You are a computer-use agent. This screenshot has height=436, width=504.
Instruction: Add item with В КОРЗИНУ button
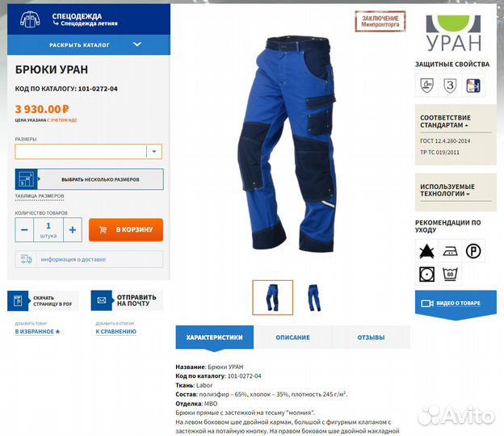(x=126, y=230)
